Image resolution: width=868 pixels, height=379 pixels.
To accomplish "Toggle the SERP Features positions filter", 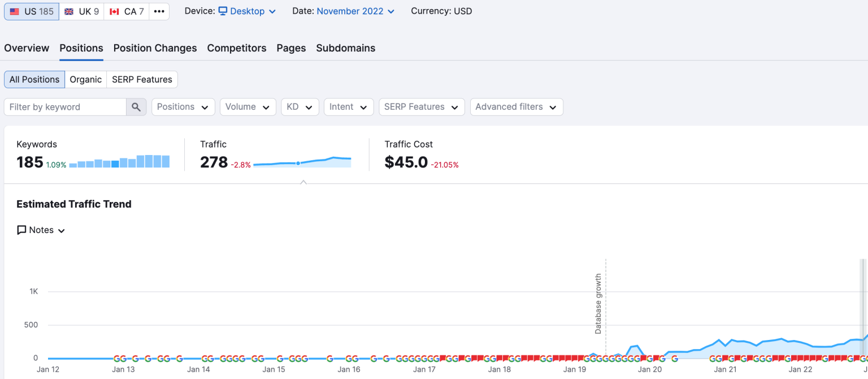I will [x=142, y=79].
